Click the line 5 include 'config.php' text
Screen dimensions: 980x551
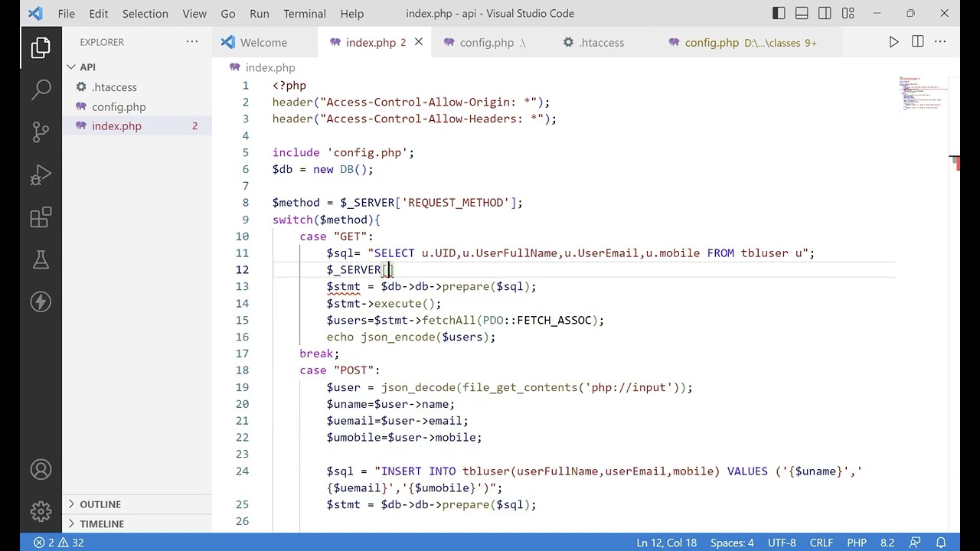tap(343, 152)
